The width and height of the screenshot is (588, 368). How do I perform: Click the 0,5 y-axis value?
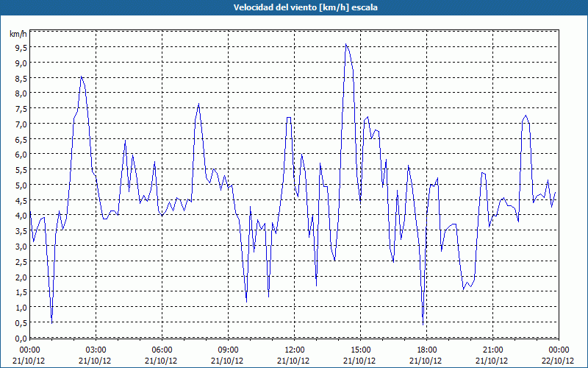(21, 323)
